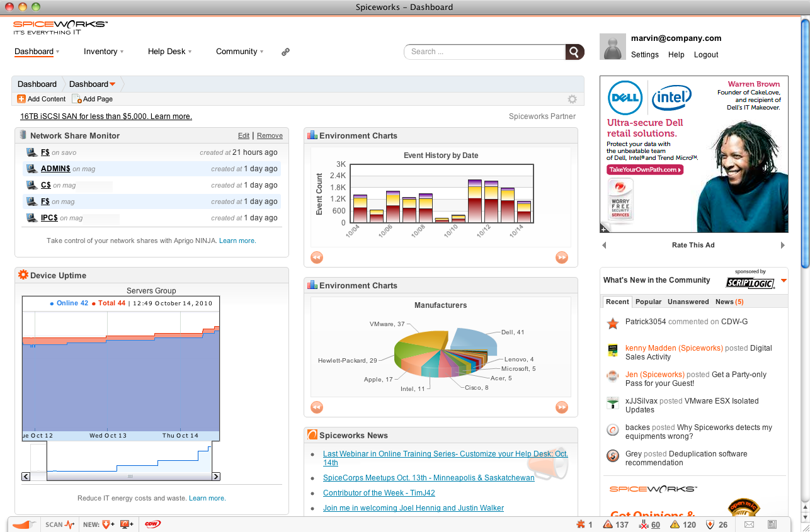The image size is (810, 532).
Task: Open the errors showing count 60
Action: coord(650,524)
